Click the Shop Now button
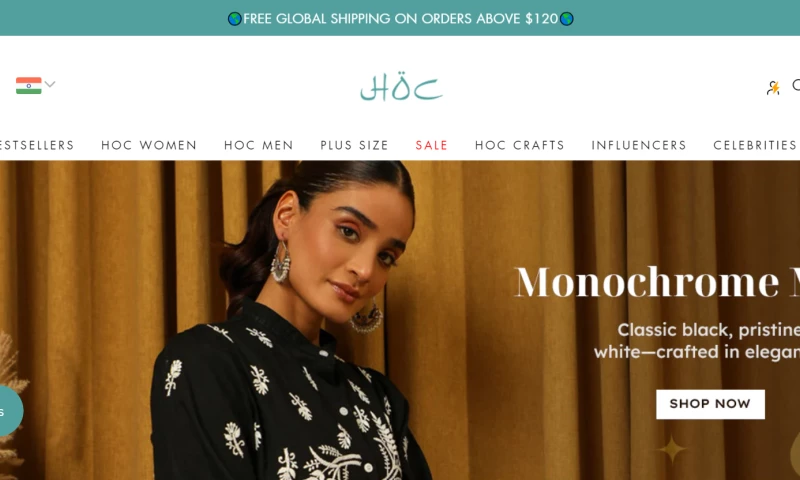 (710, 404)
